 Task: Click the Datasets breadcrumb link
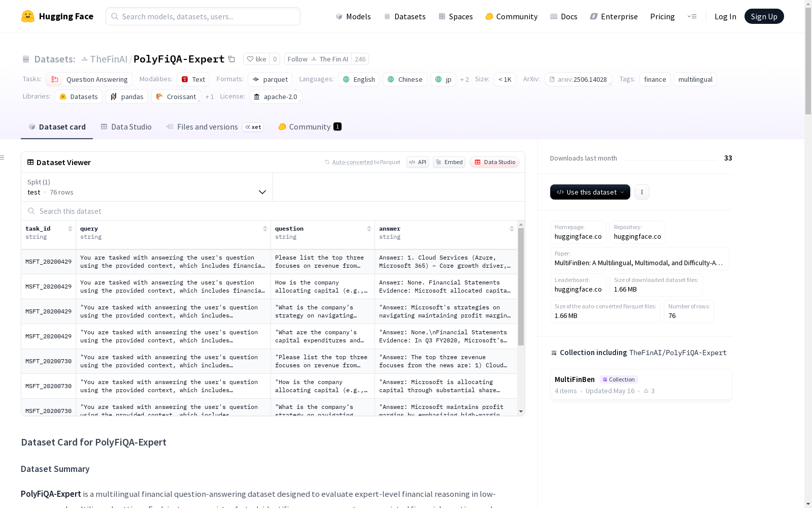54,59
